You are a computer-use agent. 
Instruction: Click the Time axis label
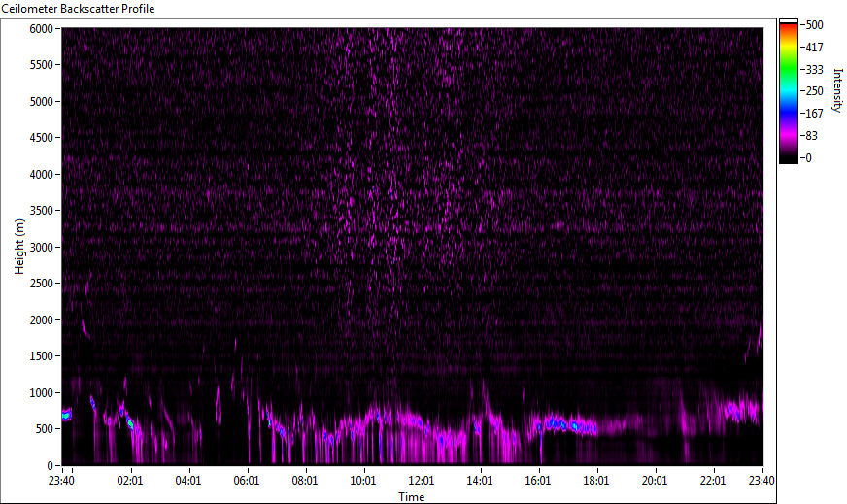point(412,496)
